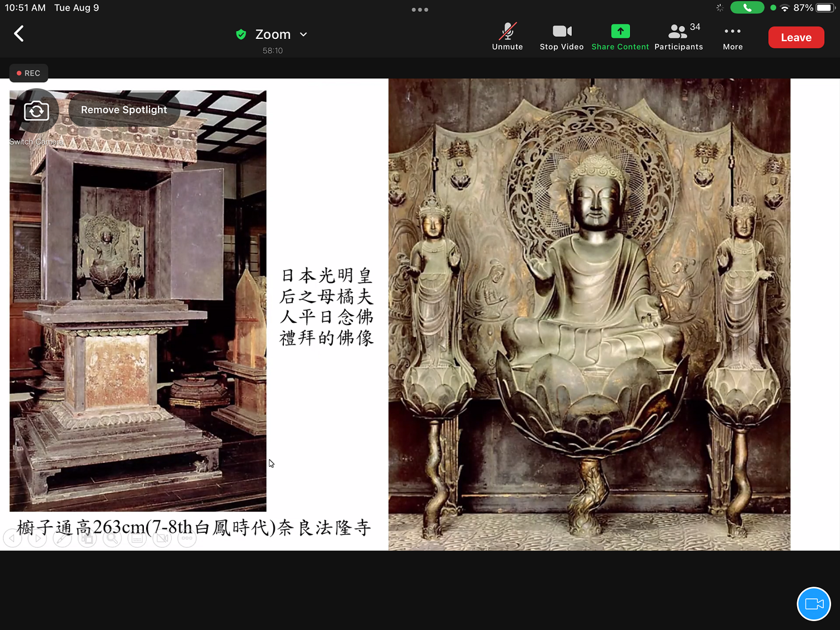Screen dimensions: 840x630
Task: Switch Camera using the camera flip icon
Action: (36, 111)
